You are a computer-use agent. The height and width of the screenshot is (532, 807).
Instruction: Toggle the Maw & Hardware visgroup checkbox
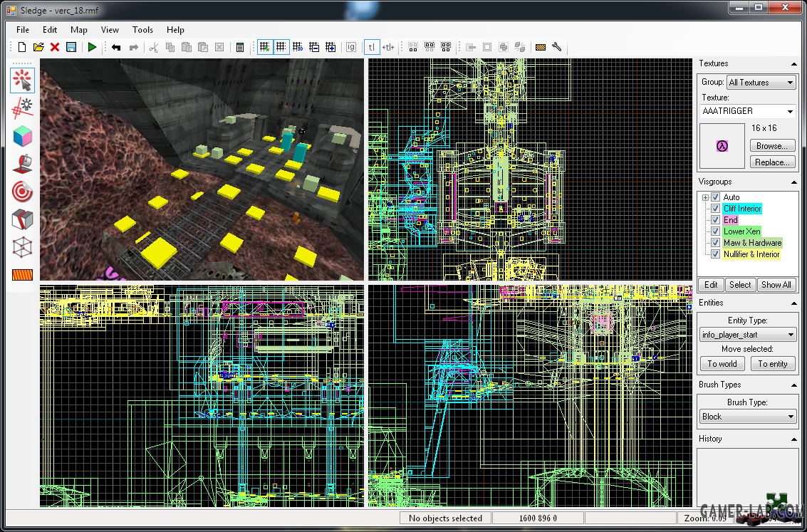(715, 242)
